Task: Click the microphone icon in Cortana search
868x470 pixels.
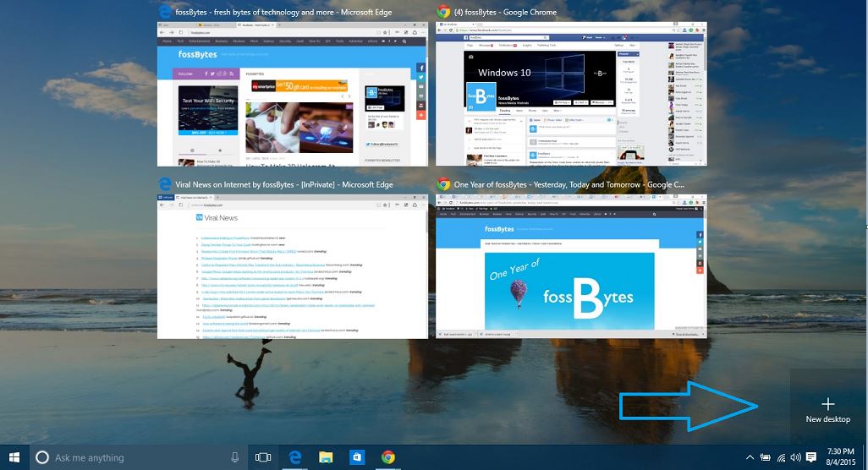Action: coord(234,457)
